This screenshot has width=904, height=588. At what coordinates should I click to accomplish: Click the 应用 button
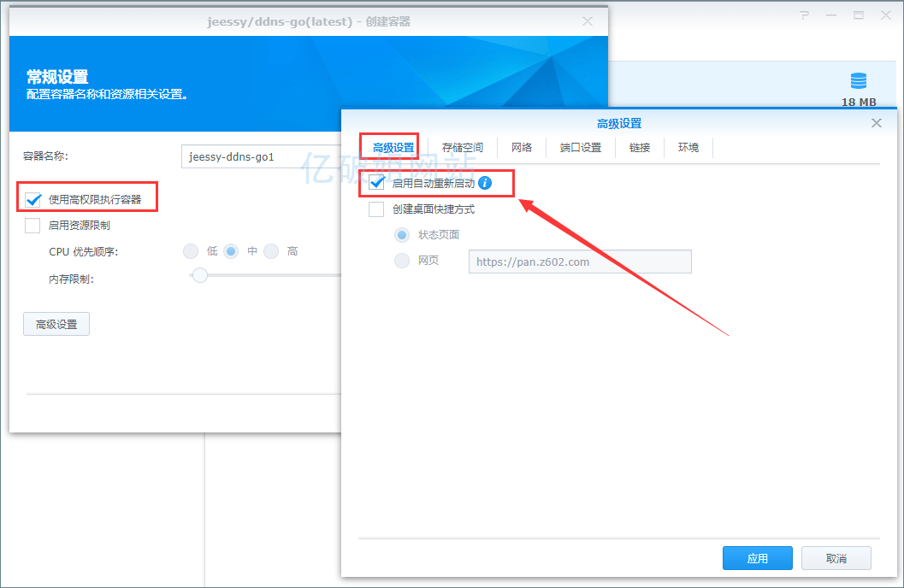click(757, 558)
